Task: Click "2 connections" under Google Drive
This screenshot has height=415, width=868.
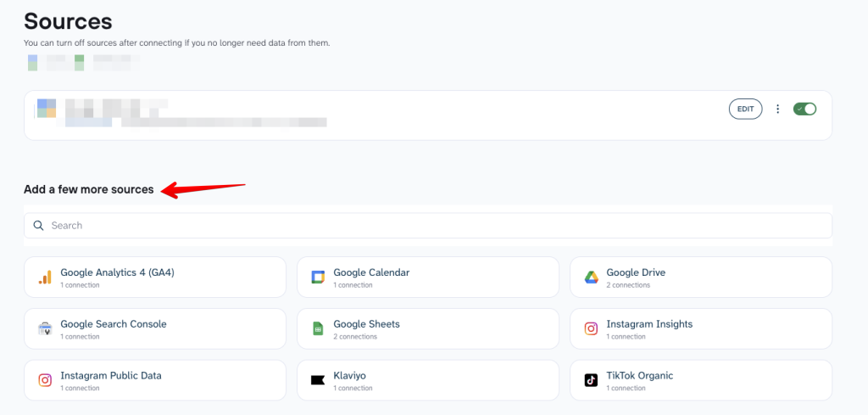Action: click(x=628, y=285)
